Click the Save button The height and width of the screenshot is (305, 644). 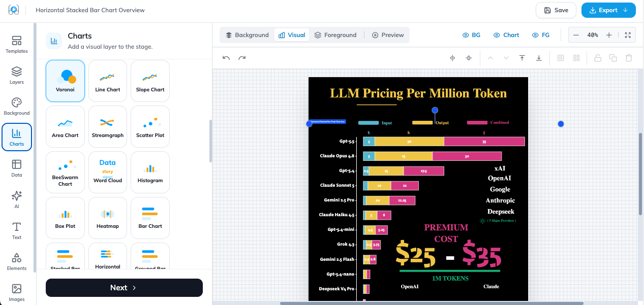point(556,10)
